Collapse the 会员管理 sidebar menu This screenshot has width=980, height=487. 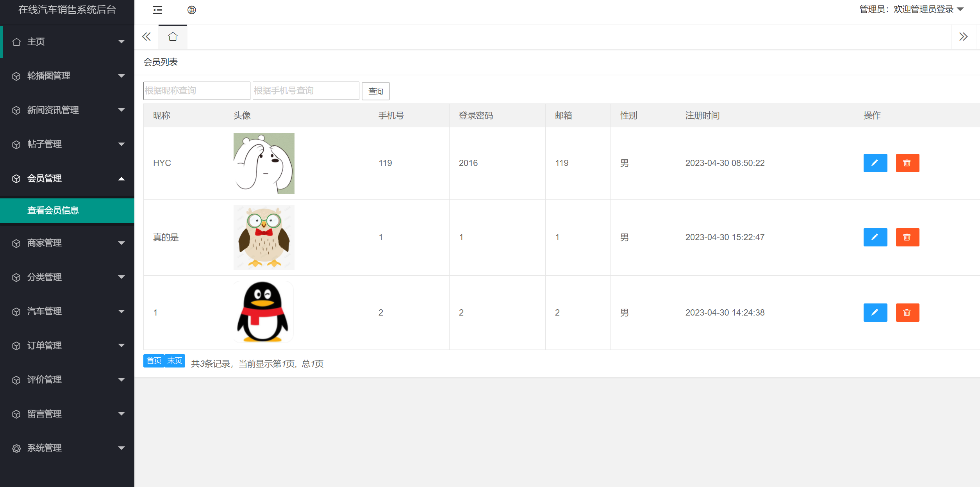(67, 178)
